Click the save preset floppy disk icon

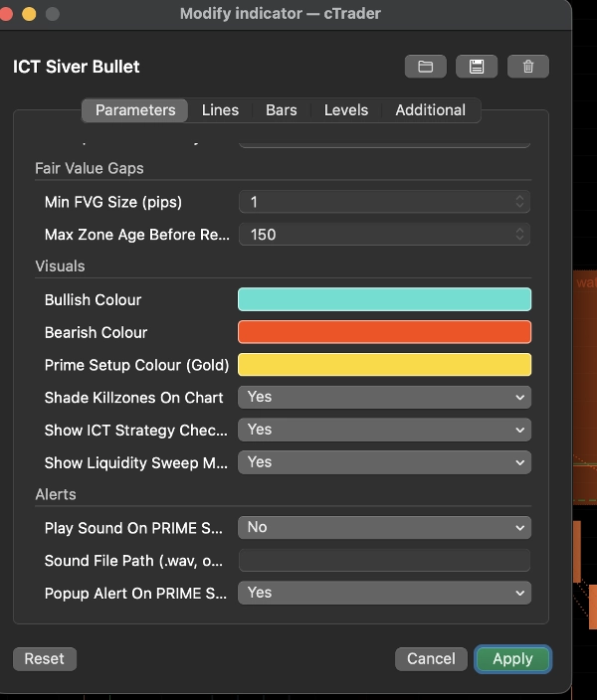coord(477,67)
